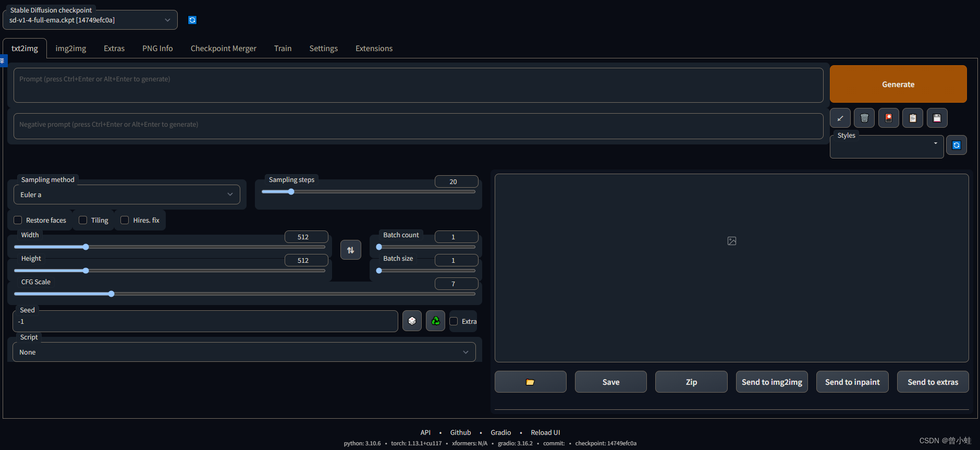
Task: Click the Sampling steps number box
Action: tap(456, 181)
